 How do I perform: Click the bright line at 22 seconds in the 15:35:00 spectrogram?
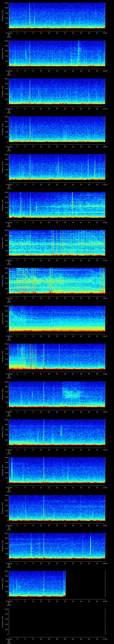(44, 432)
